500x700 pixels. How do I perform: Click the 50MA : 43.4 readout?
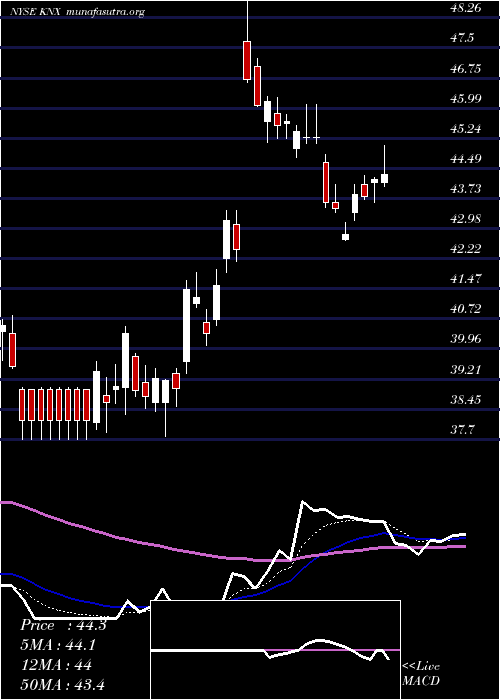pos(62,685)
